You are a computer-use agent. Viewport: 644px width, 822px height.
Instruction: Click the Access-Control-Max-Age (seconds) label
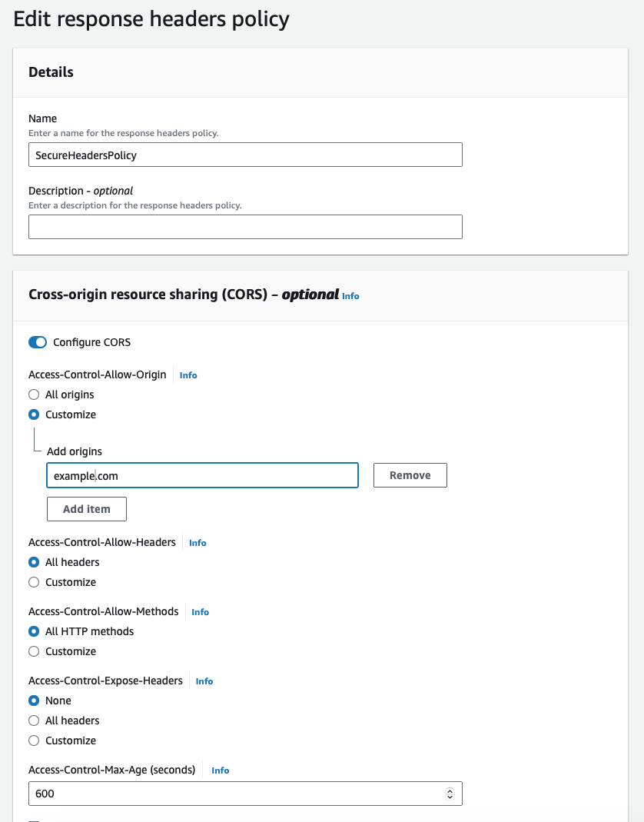pyautogui.click(x=111, y=770)
